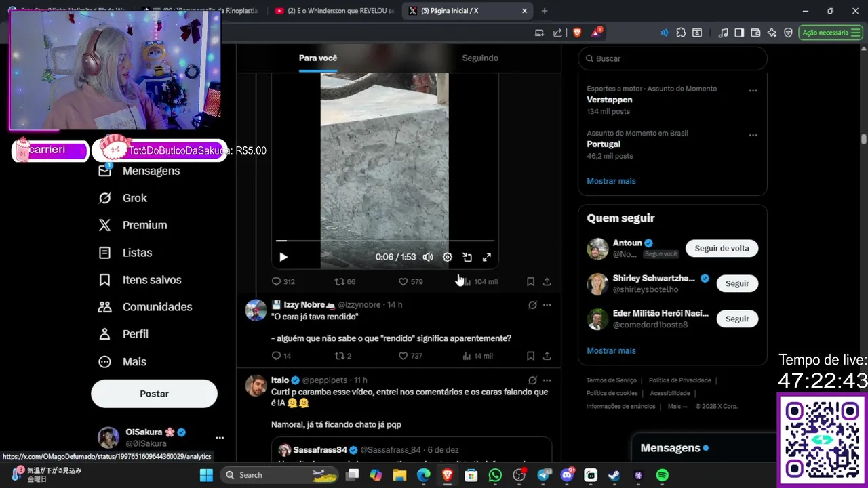Open more options on Italo's post
This screenshot has width=868, height=488.
547,380
